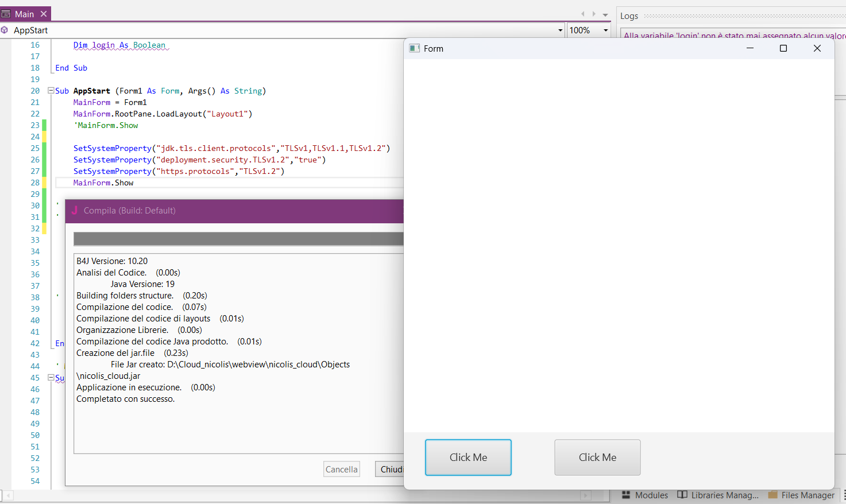Click the "Creazione del jar.file" log line
Image resolution: width=846 pixels, height=504 pixels.
[133, 353]
